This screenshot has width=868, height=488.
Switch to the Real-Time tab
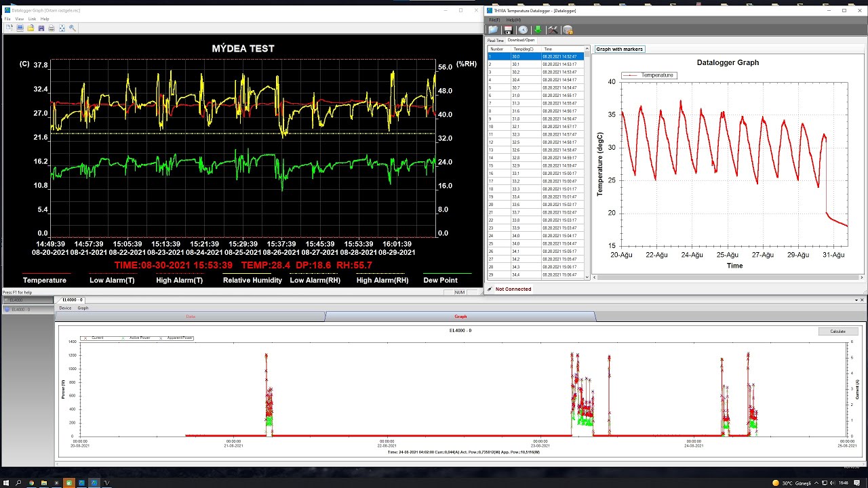[x=496, y=41]
